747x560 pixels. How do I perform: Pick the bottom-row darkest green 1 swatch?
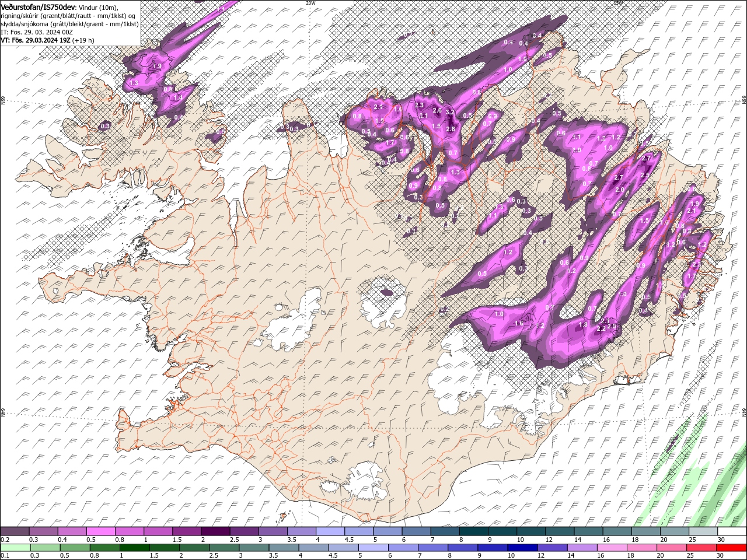pos(134,548)
